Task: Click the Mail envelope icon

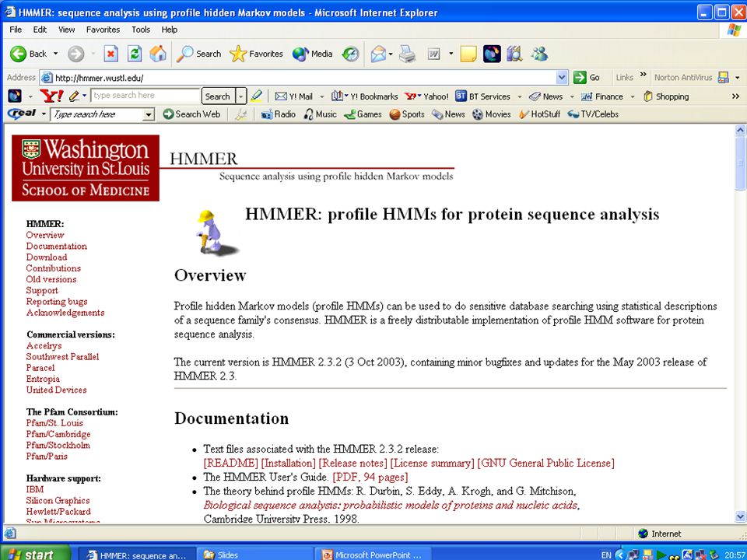Action: coord(378,54)
